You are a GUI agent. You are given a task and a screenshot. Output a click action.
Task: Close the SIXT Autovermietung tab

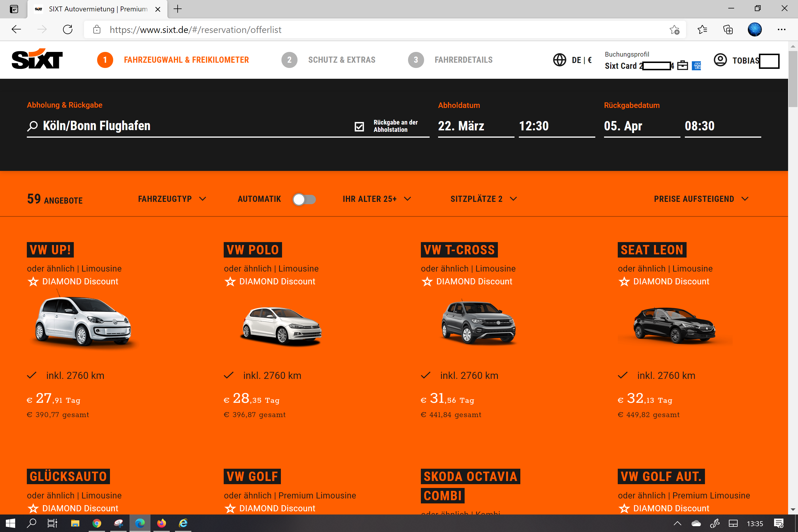point(158,9)
